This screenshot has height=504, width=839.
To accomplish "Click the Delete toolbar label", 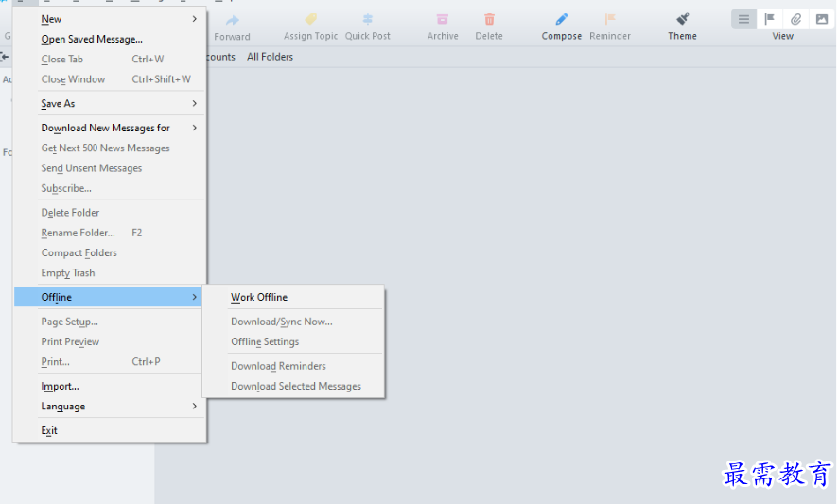I will (x=489, y=36).
